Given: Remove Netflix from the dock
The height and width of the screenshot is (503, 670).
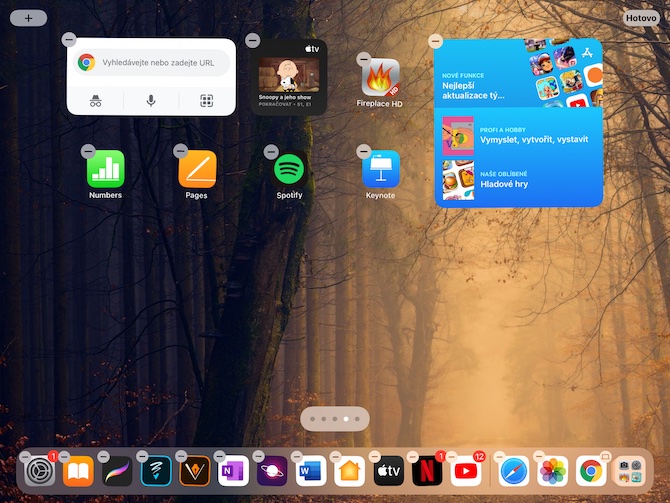Looking at the screenshot, I should pyautogui.click(x=412, y=456).
